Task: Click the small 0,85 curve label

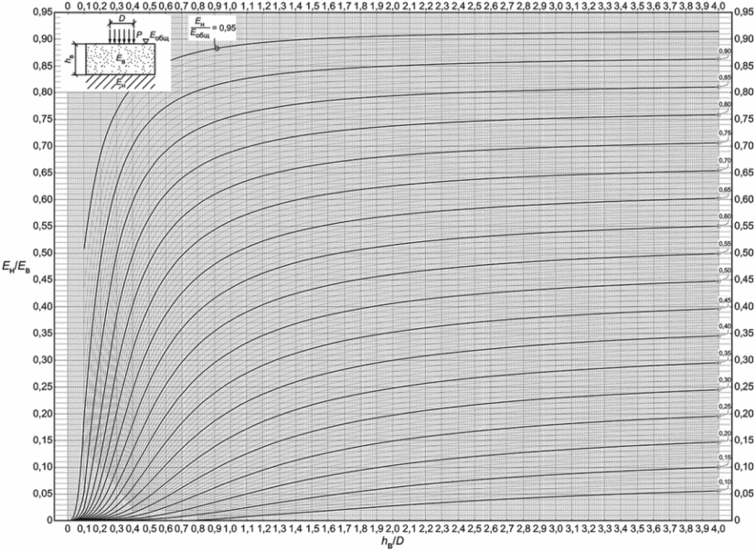Action: [725, 78]
